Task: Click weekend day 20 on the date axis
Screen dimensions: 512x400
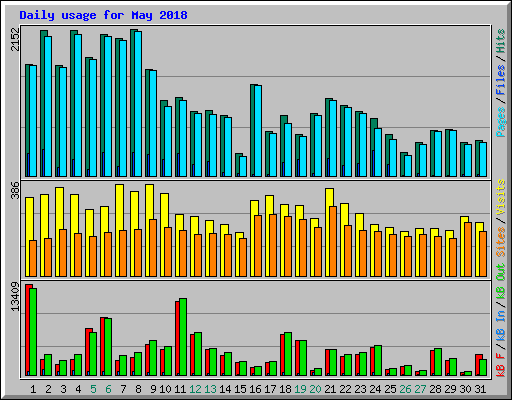Action: point(315,389)
